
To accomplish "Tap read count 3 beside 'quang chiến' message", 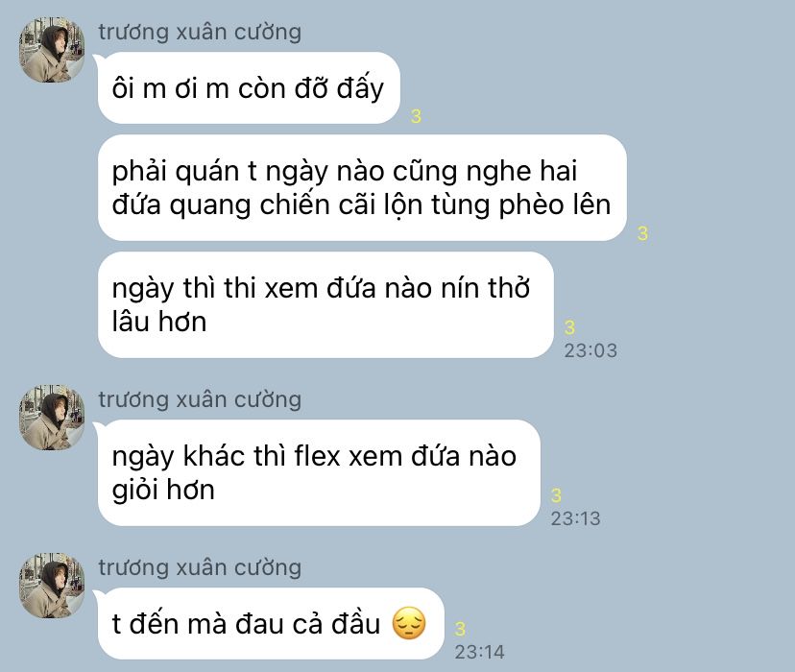I will (x=642, y=233).
